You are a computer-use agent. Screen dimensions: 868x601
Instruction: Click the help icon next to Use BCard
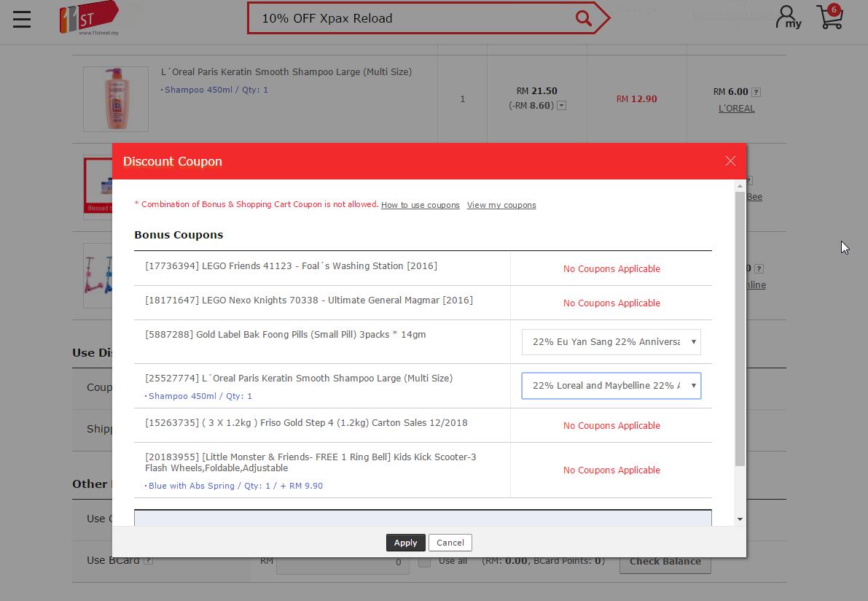click(149, 561)
